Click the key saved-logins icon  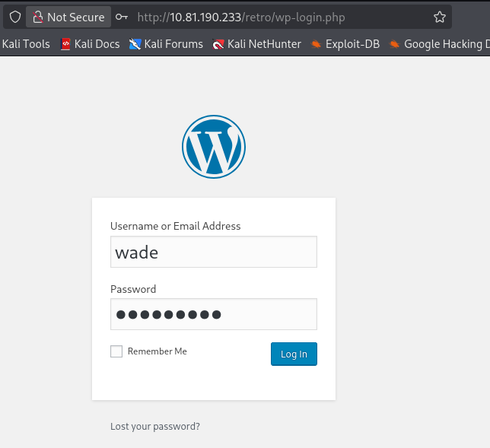coord(122,17)
